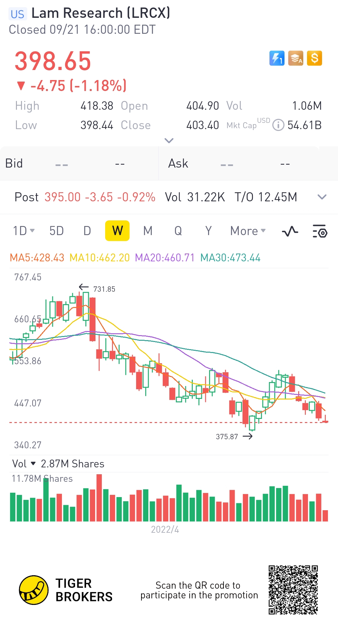Tap the tallest red volume bar

(99, 498)
